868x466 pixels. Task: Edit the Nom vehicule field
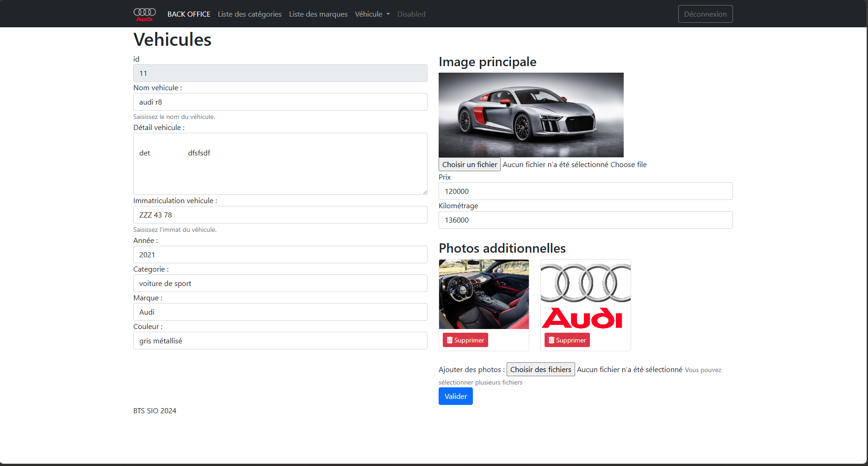pyautogui.click(x=280, y=102)
